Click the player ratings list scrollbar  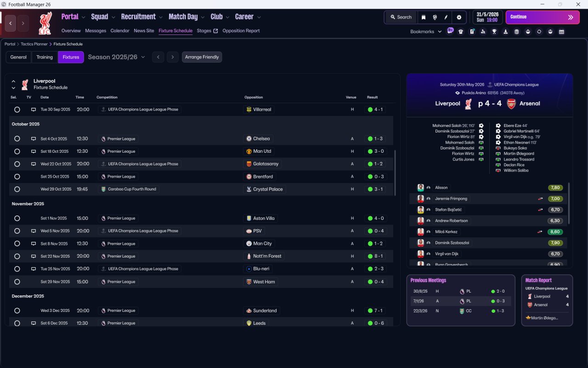coord(569,203)
